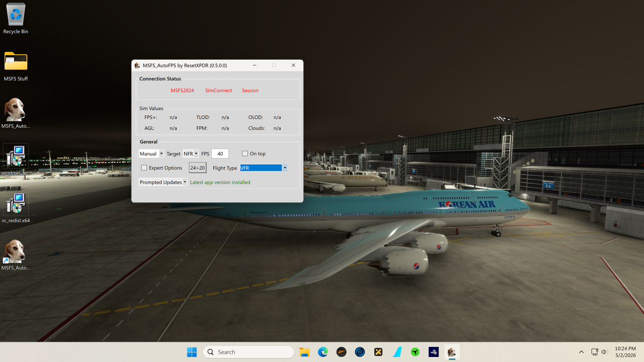Open the network status tray icon

coord(594,352)
